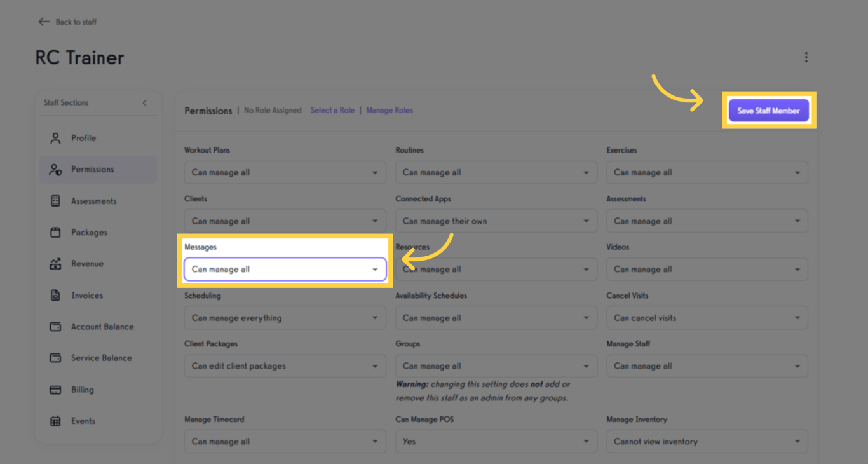This screenshot has height=464, width=868.
Task: Click the Service Balance icon
Action: click(x=57, y=357)
